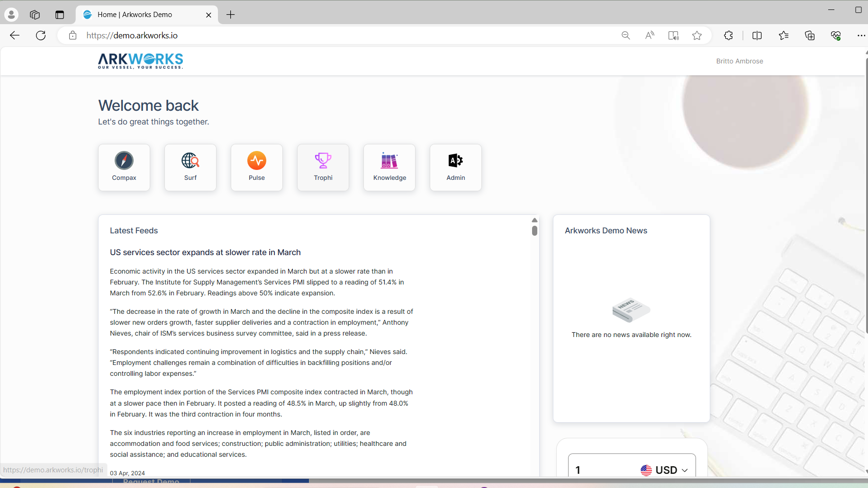The width and height of the screenshot is (868, 488).
Task: Click the address bar URL
Action: pyautogui.click(x=132, y=35)
